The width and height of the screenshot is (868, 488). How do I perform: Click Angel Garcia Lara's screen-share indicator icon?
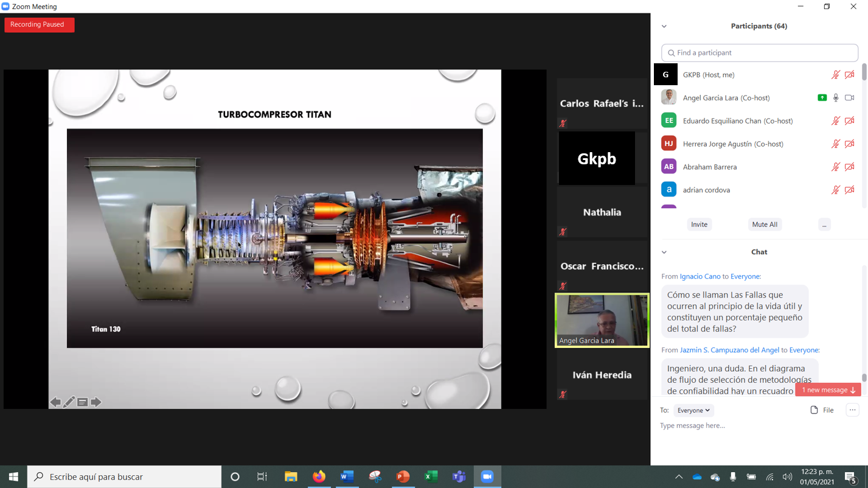pyautogui.click(x=822, y=98)
